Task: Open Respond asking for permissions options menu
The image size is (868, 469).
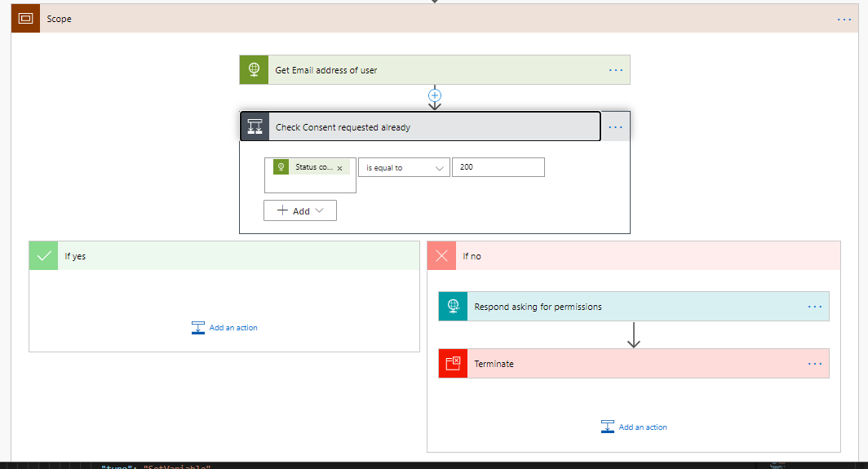Action: pos(814,307)
